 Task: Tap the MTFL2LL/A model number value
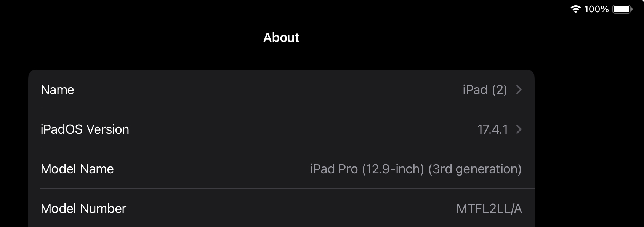[x=489, y=208]
